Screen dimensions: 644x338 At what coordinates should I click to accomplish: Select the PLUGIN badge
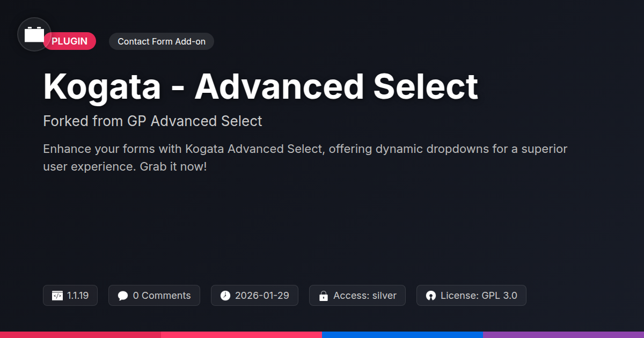pos(70,41)
